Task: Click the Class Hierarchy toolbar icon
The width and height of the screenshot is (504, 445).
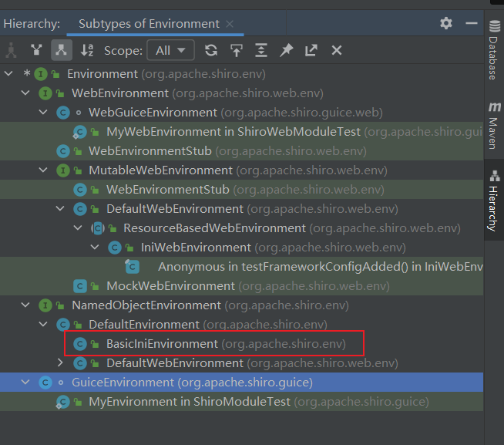Action: [12, 50]
